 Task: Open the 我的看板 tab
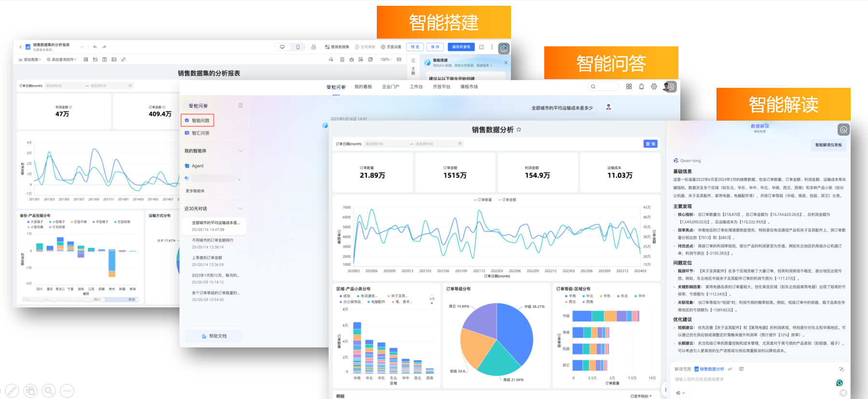[x=363, y=87]
